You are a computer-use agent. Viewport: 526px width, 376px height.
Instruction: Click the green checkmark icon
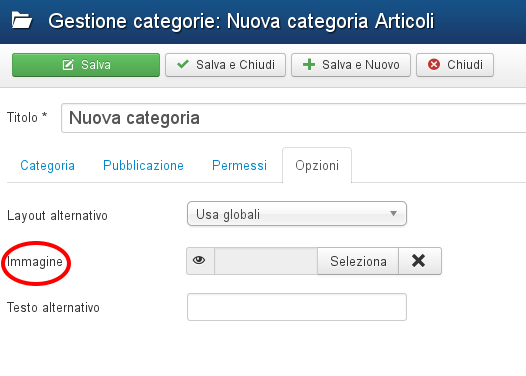point(183,64)
